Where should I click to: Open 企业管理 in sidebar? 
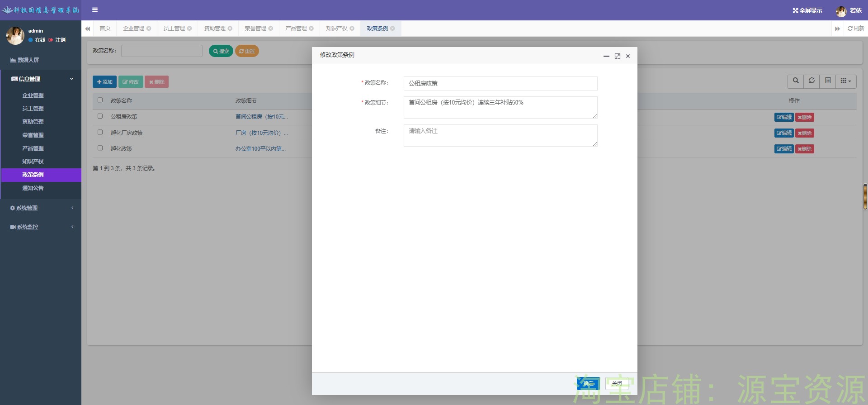tap(41, 95)
